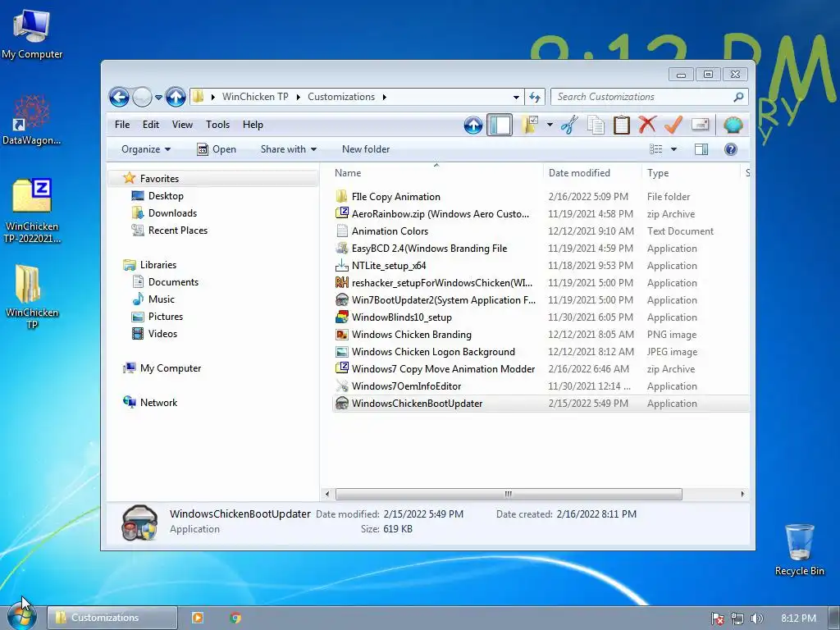Select My Computer desktop icon
Screen dimensions: 840x630
coord(32,34)
